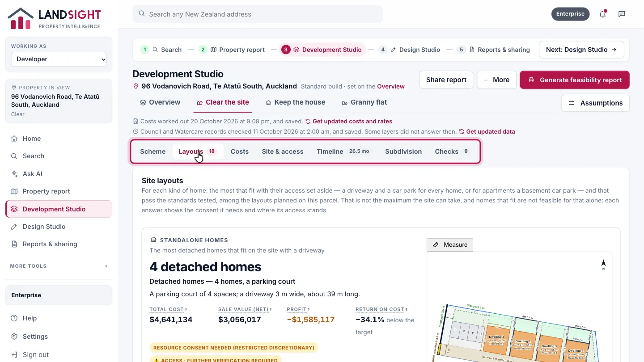The height and width of the screenshot is (362, 644).
Task: Open the Timeline sub-tab
Action: tap(344, 152)
